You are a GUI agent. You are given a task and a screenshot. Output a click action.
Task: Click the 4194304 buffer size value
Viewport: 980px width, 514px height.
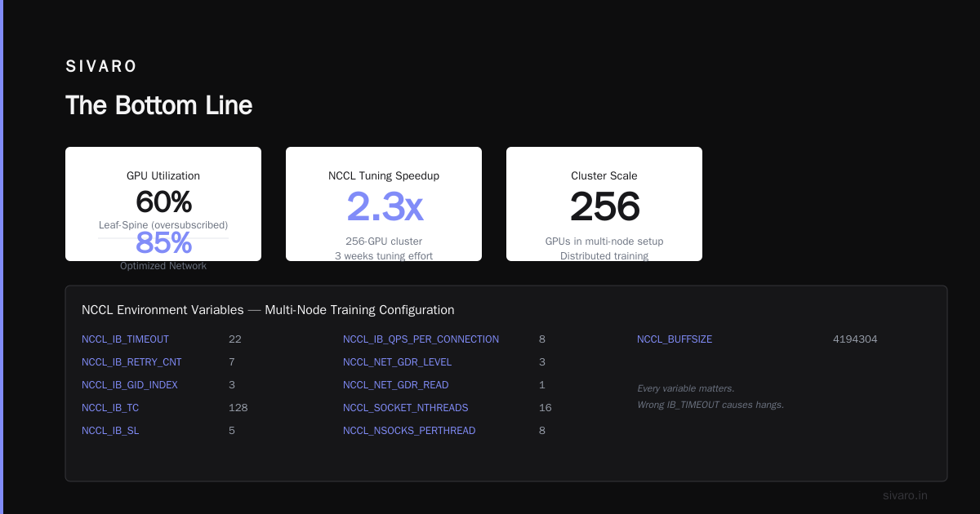click(x=855, y=339)
